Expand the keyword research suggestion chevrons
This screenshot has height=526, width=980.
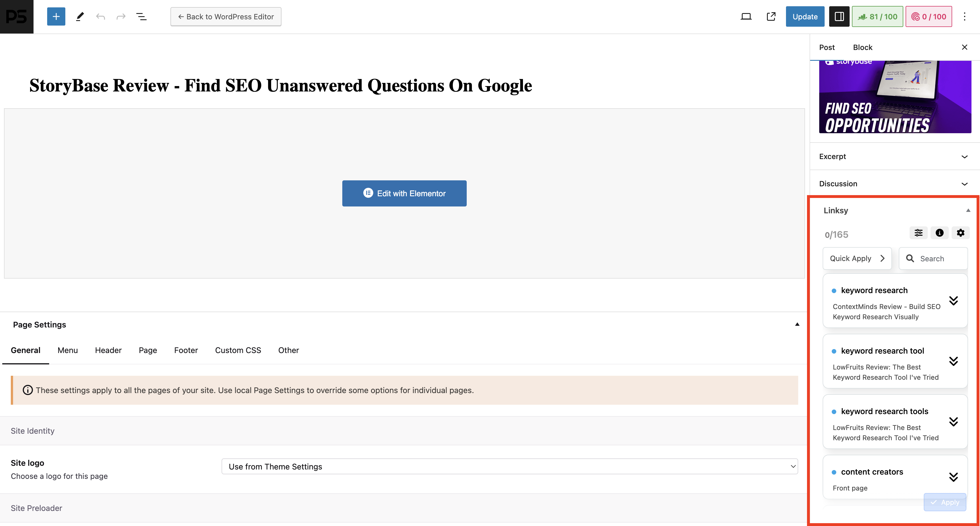(x=953, y=300)
